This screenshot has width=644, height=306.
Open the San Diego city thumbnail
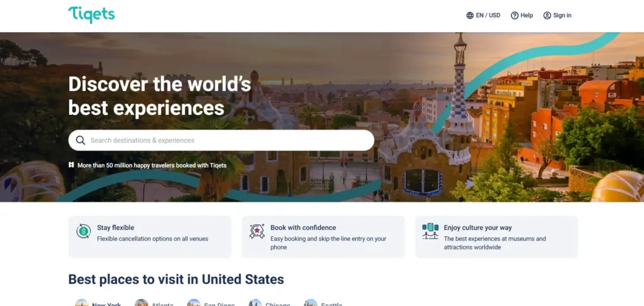194,303
